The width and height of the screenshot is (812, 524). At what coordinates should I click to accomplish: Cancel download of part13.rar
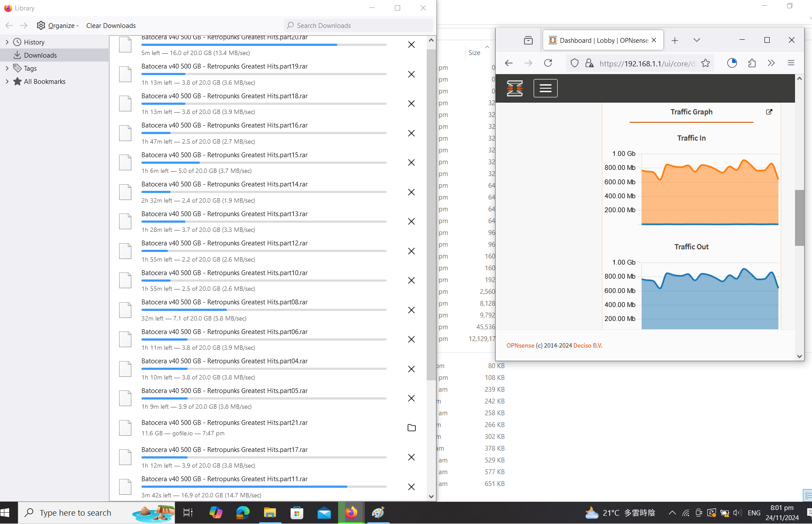[x=411, y=221]
